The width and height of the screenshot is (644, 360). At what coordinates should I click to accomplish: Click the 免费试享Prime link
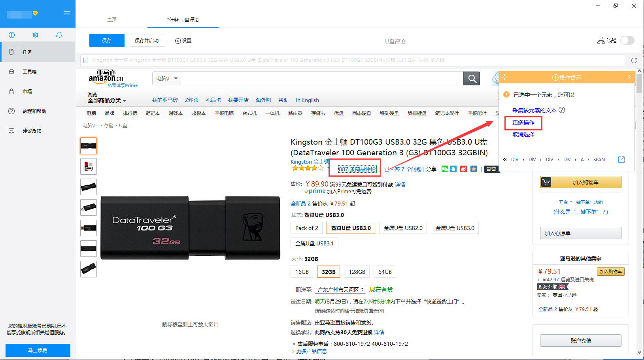123,85
